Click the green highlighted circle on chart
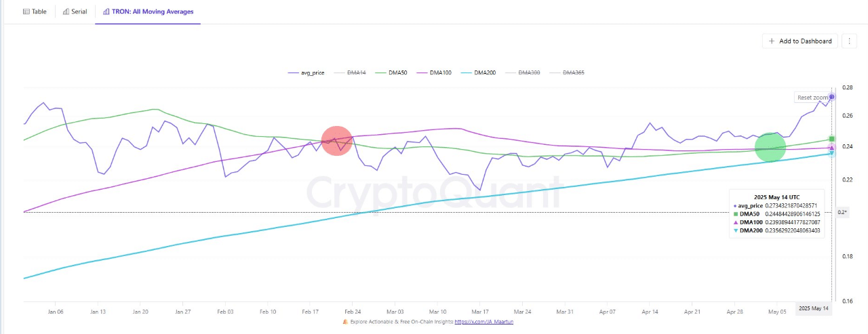Screen dimensions: 868x334 pyautogui.click(x=770, y=147)
